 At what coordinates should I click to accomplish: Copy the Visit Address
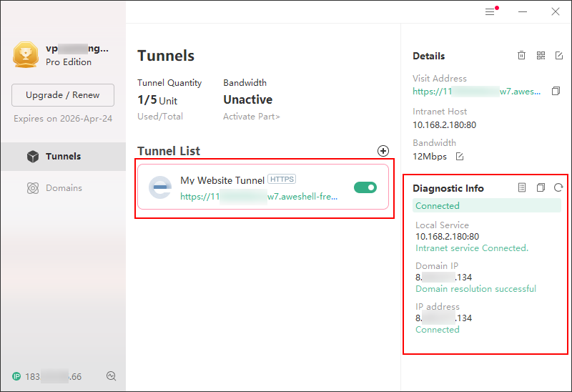556,91
